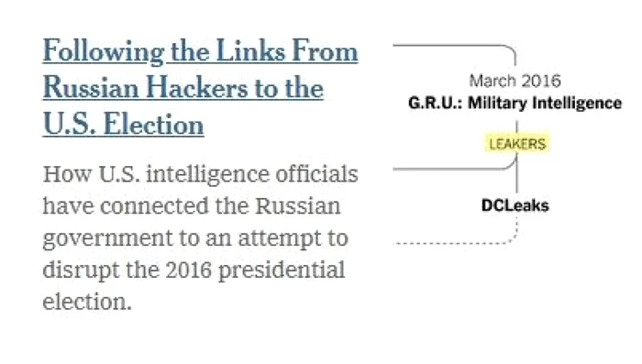Click the 'government to an attempt to' line

tap(195, 238)
